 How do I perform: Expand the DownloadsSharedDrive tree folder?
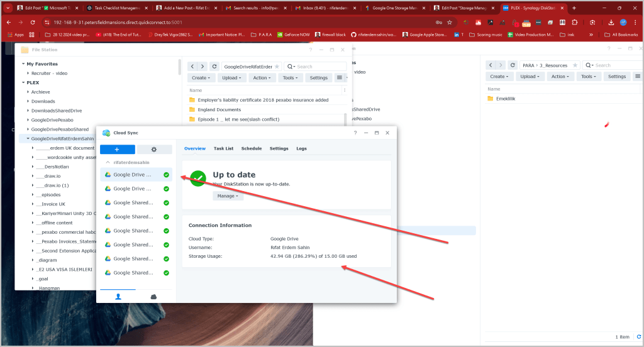pyautogui.click(x=28, y=111)
